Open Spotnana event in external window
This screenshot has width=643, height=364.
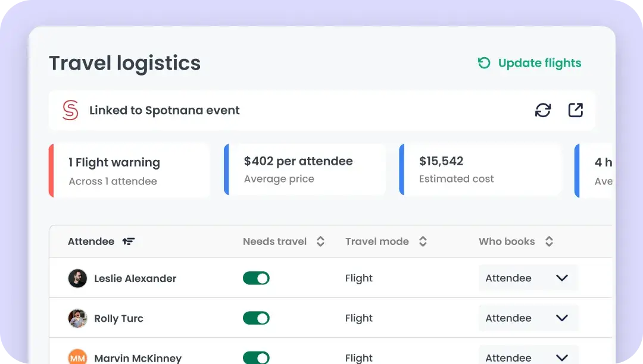575,110
